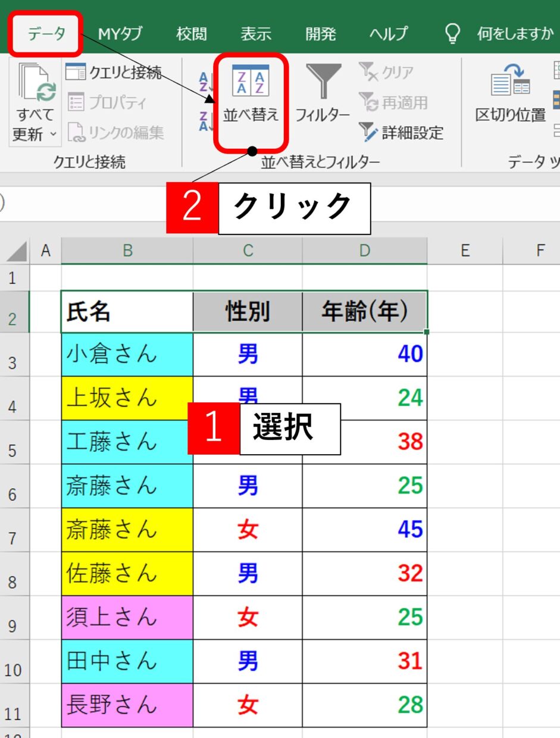Open the 並べ替え sort dialog
The image size is (560, 738).
pos(251,93)
